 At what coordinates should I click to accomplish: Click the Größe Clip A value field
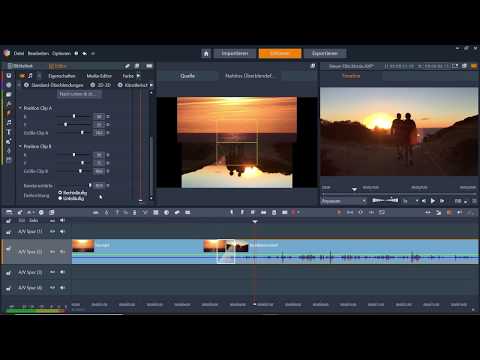(x=99, y=133)
